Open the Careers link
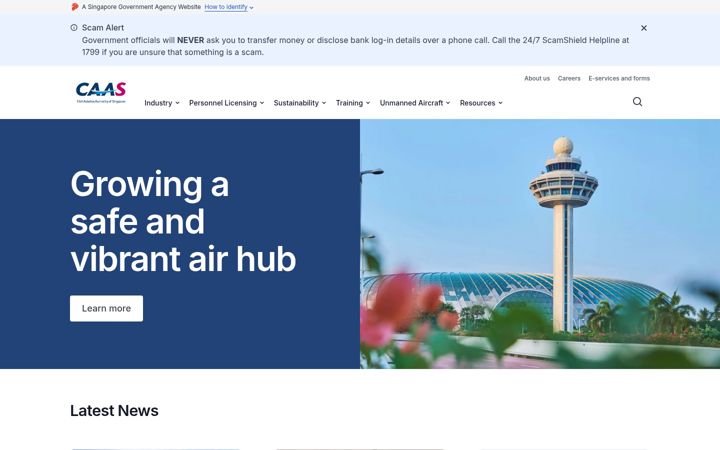The image size is (720, 450). pos(569,79)
